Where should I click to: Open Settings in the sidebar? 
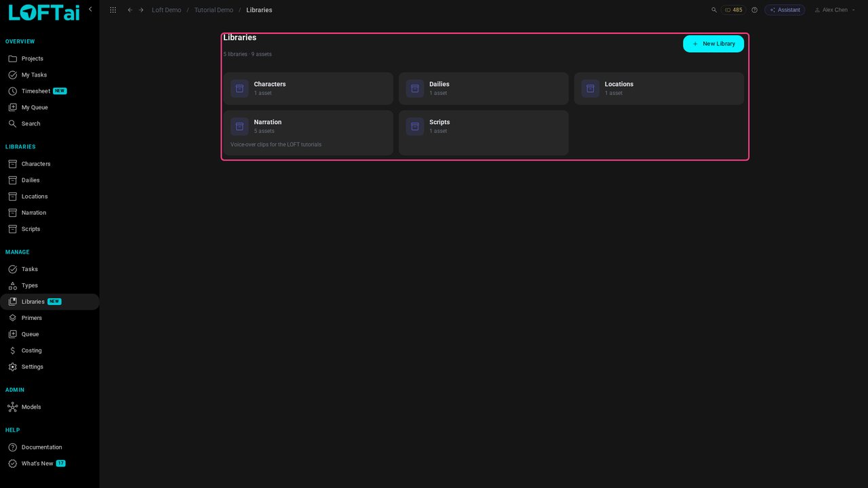(50, 367)
